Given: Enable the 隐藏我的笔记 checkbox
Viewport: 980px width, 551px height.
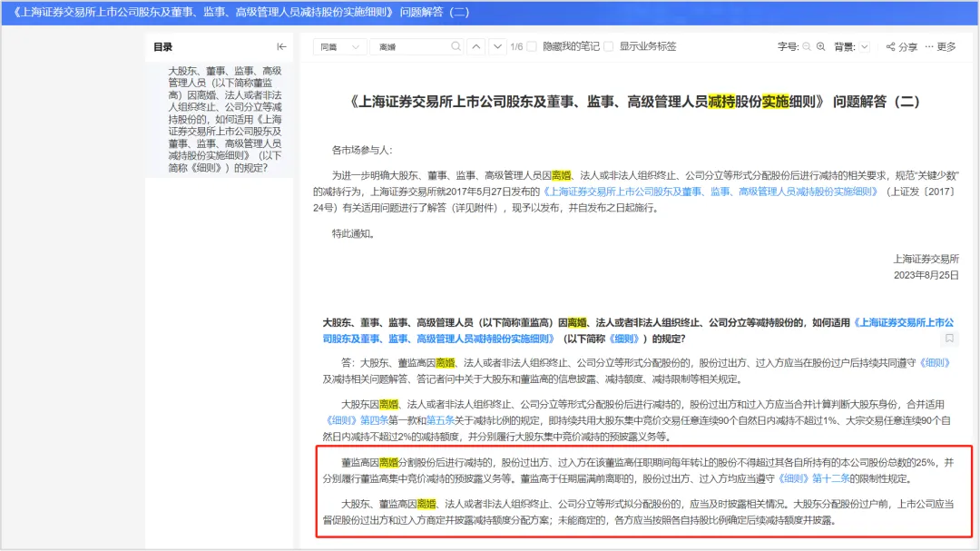Looking at the screenshot, I should point(532,47).
